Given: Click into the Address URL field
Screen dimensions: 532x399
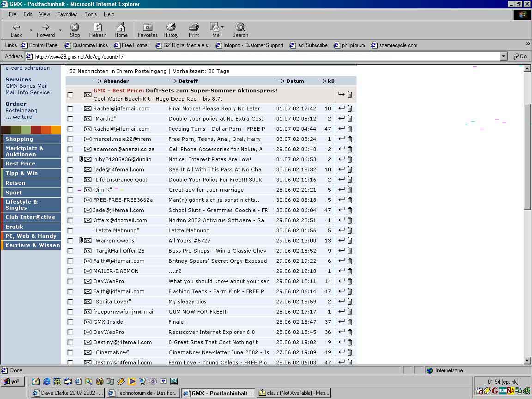Looking at the screenshot, I should tap(263, 56).
